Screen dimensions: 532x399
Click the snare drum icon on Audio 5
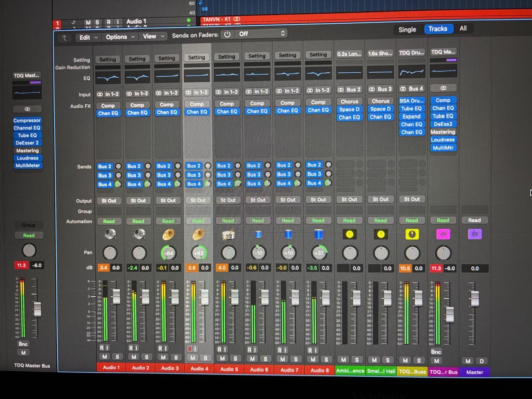228,235
